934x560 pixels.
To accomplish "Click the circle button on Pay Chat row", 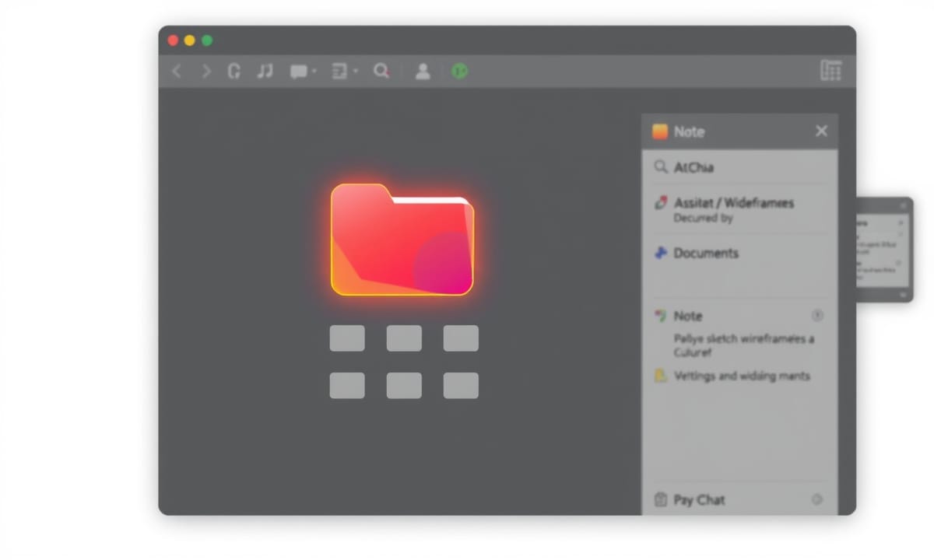I will coord(817,500).
